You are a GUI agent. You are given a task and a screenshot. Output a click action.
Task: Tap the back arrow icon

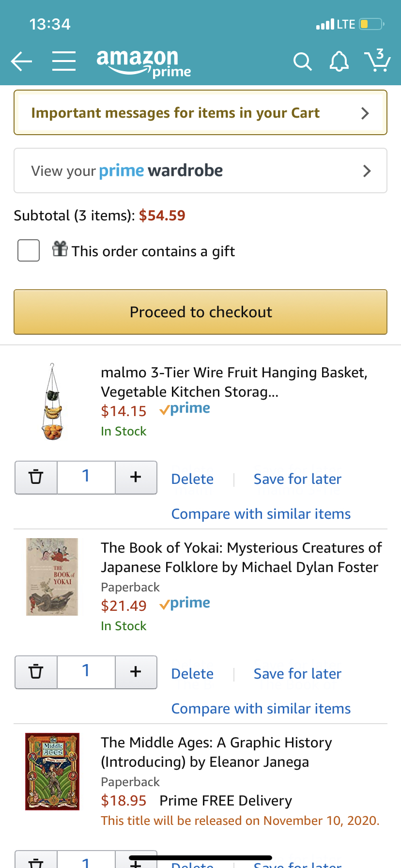point(21,62)
